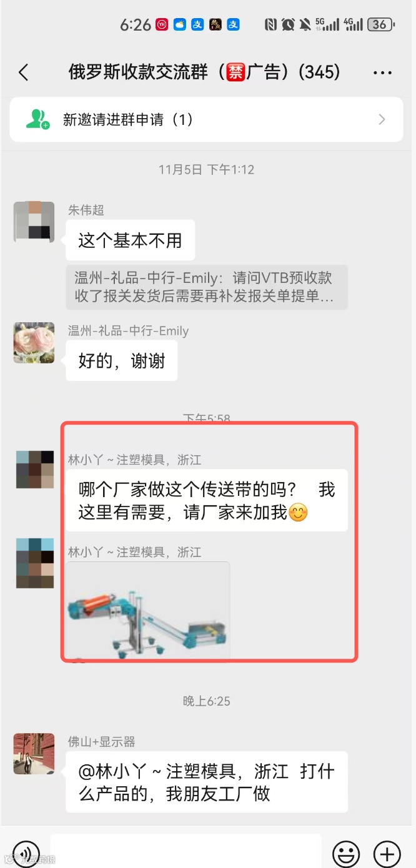Open the 俄罗斯收款交流群 chat title

pyautogui.click(x=204, y=72)
